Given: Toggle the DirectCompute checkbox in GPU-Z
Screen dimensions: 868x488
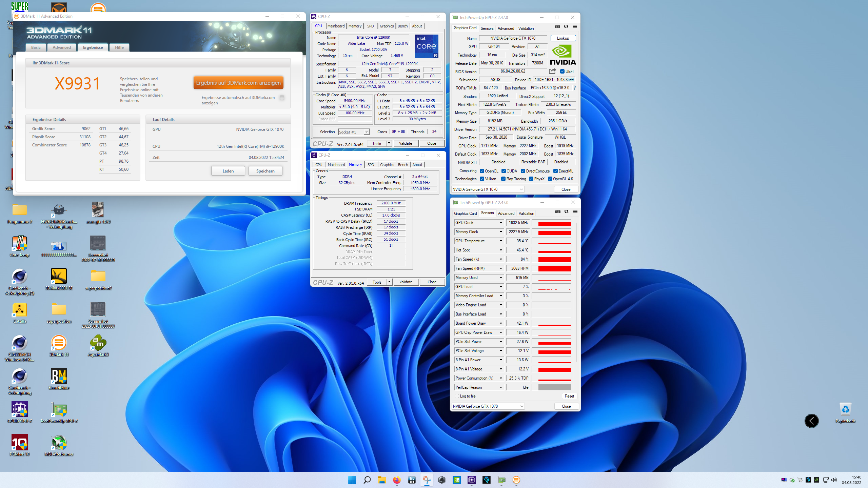Looking at the screenshot, I should pyautogui.click(x=523, y=171).
